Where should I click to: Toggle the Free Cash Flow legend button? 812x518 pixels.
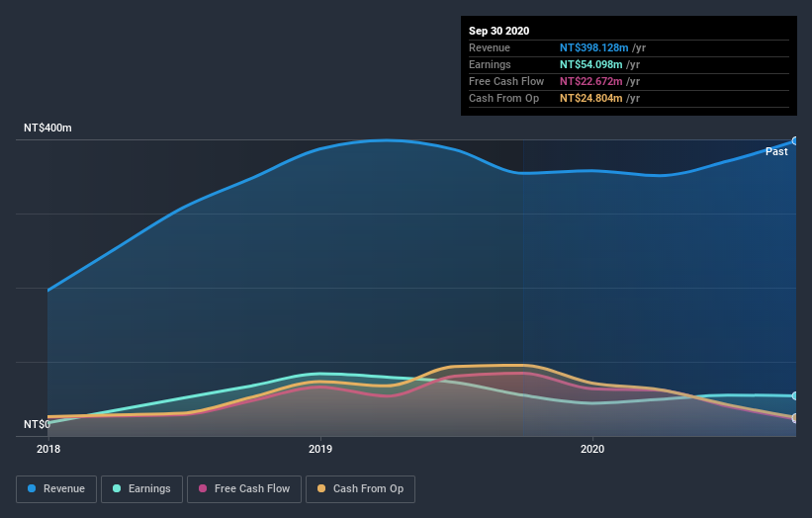[x=244, y=489]
